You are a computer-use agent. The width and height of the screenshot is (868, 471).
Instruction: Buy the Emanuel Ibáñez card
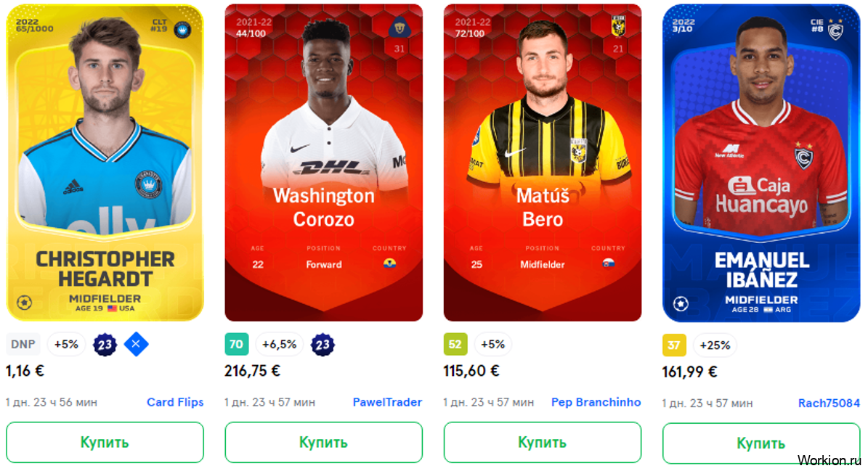(761, 443)
